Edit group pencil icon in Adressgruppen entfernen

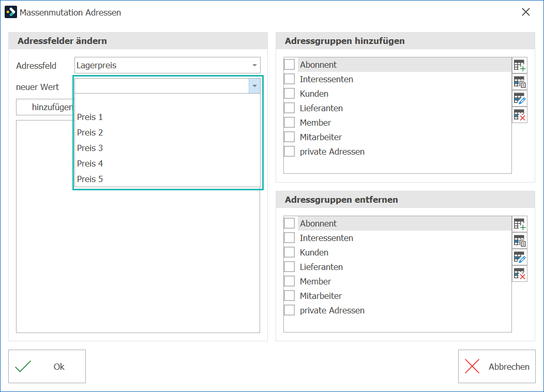(520, 258)
